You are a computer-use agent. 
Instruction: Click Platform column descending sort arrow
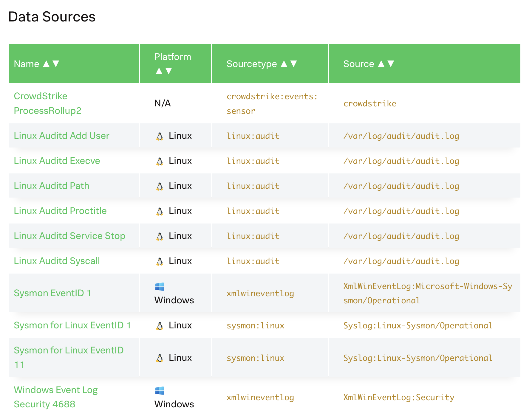pos(169,71)
